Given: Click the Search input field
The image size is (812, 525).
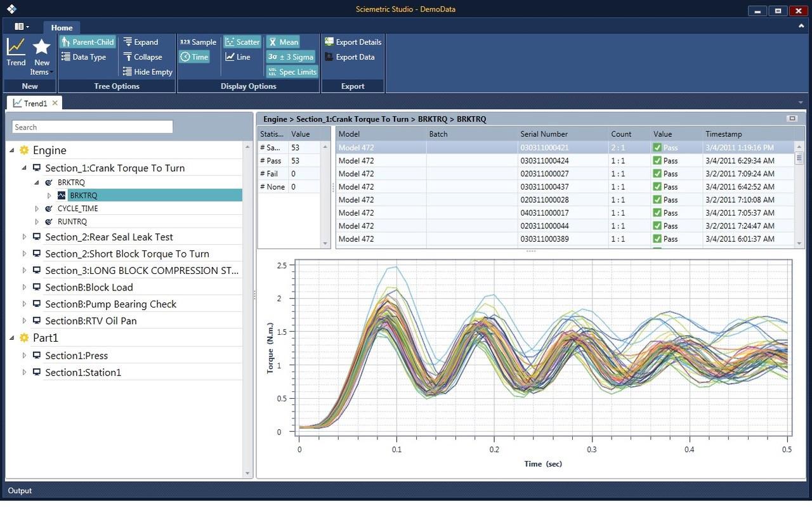Looking at the screenshot, I should click(x=93, y=127).
